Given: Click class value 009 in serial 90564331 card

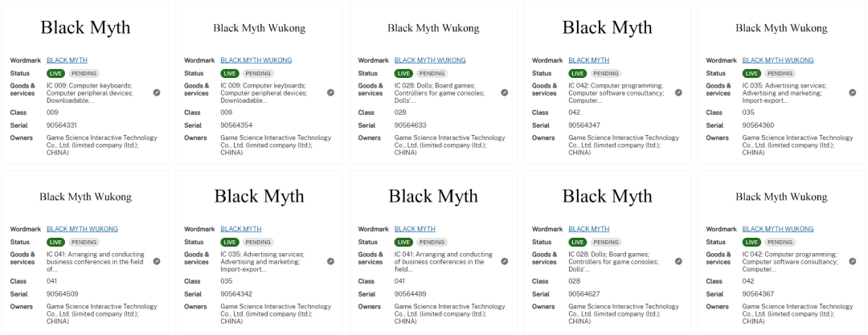Looking at the screenshot, I should [x=52, y=112].
